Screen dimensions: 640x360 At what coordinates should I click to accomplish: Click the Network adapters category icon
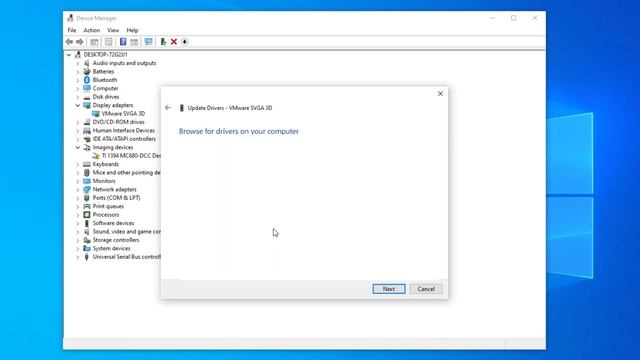tap(87, 189)
